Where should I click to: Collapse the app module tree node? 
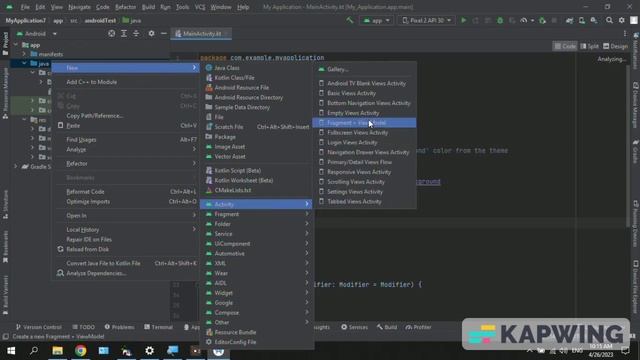pos(16,45)
